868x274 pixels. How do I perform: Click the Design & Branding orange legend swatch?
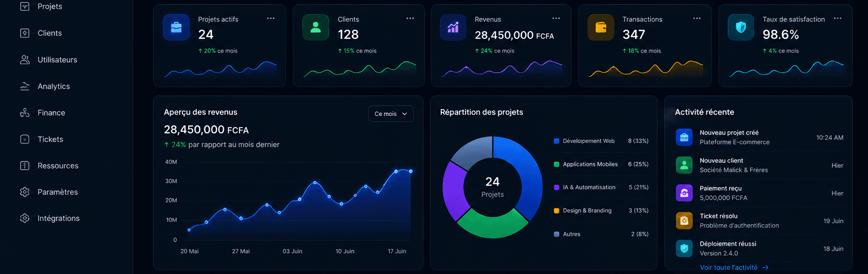click(x=557, y=211)
